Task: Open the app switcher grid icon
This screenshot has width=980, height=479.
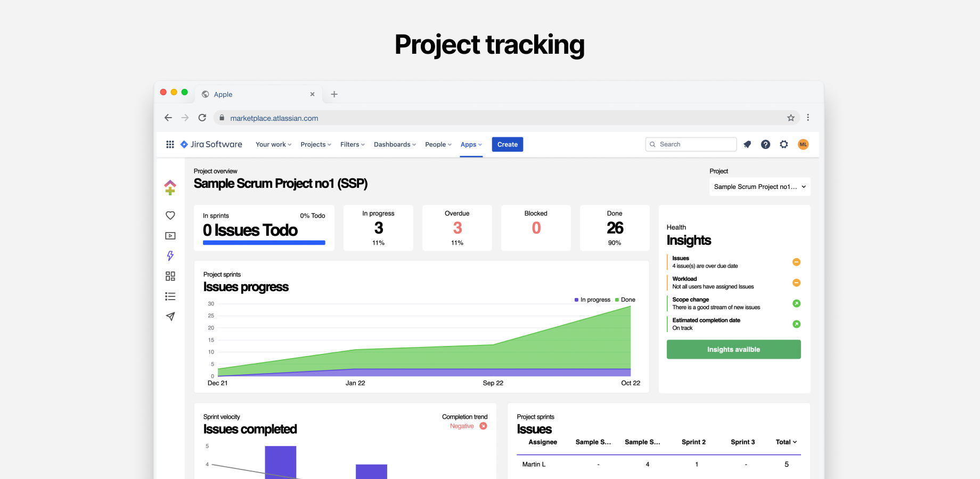Action: 170,144
